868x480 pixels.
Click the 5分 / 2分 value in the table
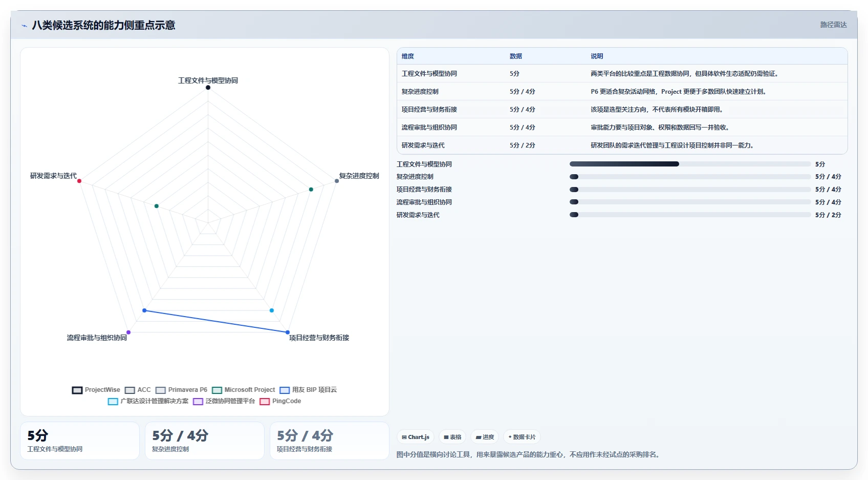click(x=522, y=145)
